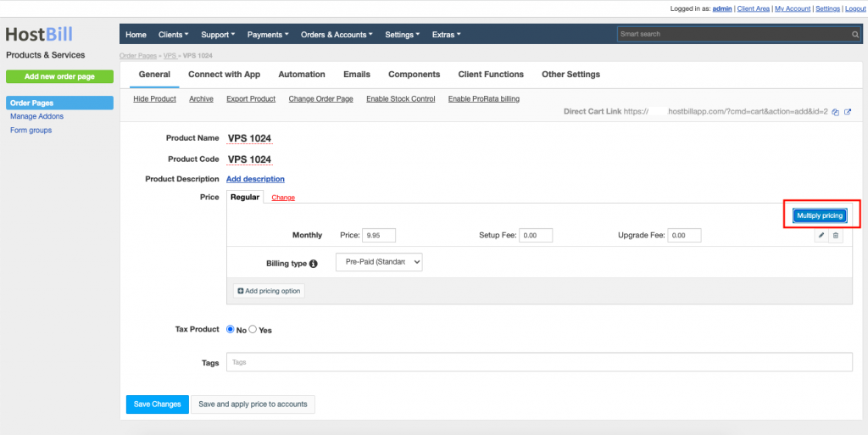Select the Regular price tab

click(245, 197)
